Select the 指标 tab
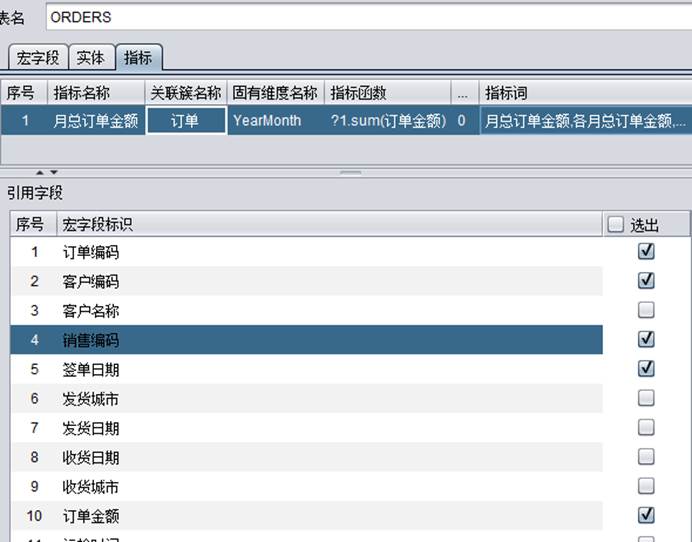 coord(138,58)
